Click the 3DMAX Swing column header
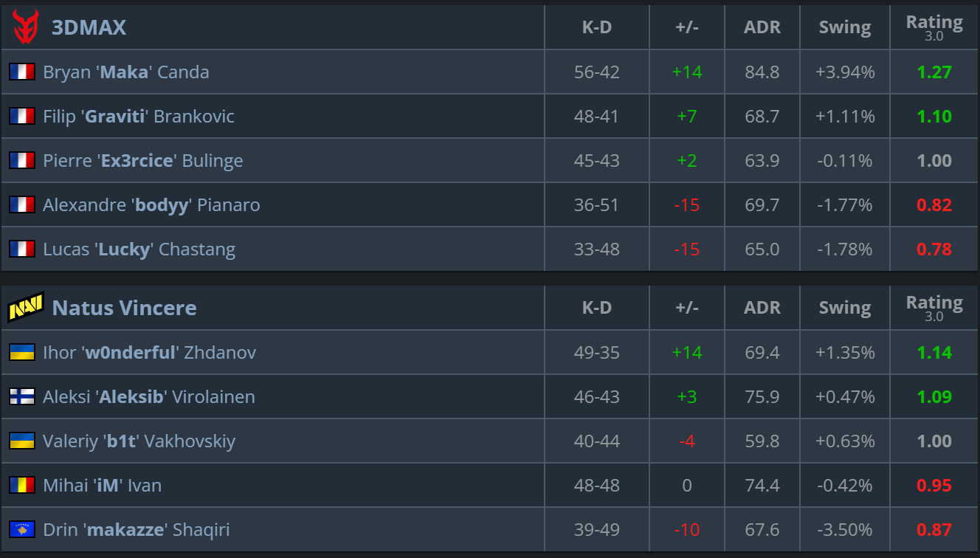Screen dimensions: 980x558 [845, 27]
